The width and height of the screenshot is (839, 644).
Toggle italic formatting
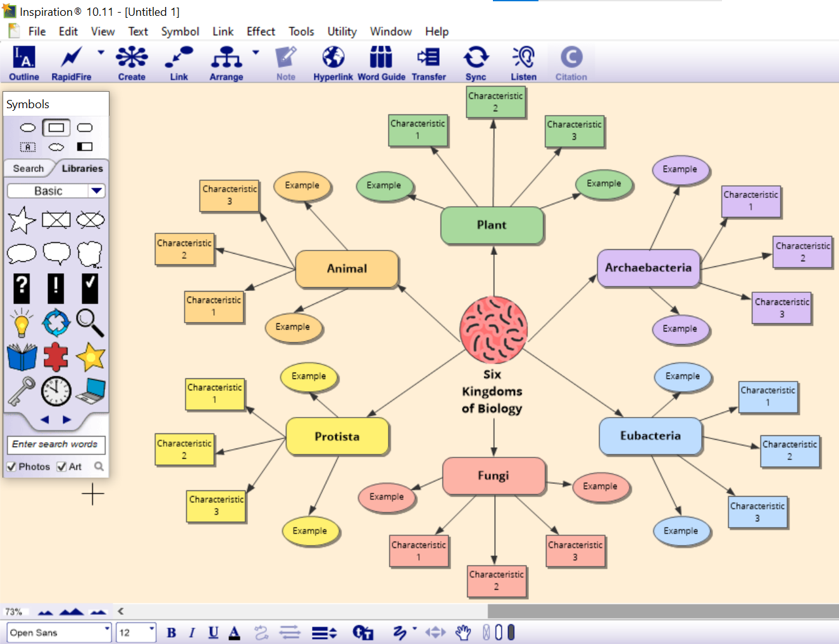click(192, 632)
